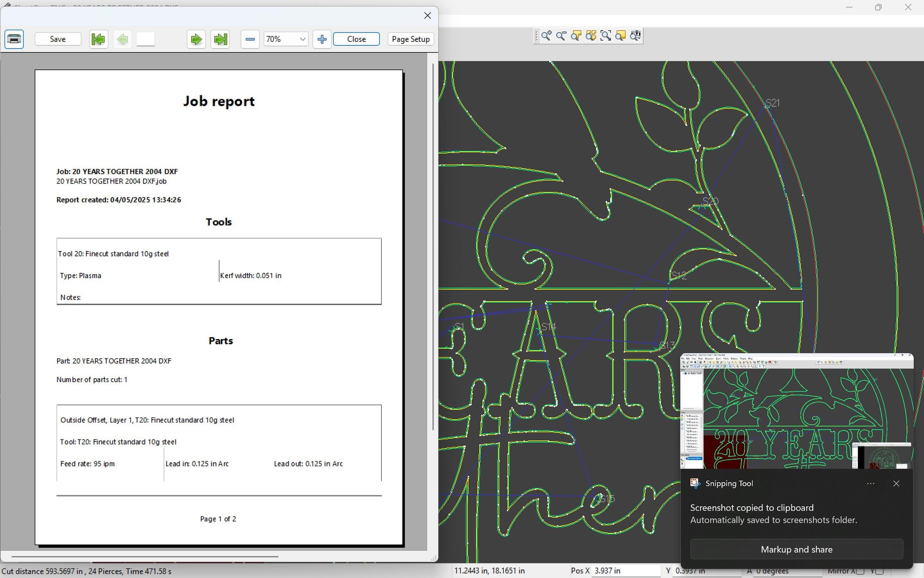
Task: Click the report preview horizontal scrollbar
Action: [x=145, y=557]
